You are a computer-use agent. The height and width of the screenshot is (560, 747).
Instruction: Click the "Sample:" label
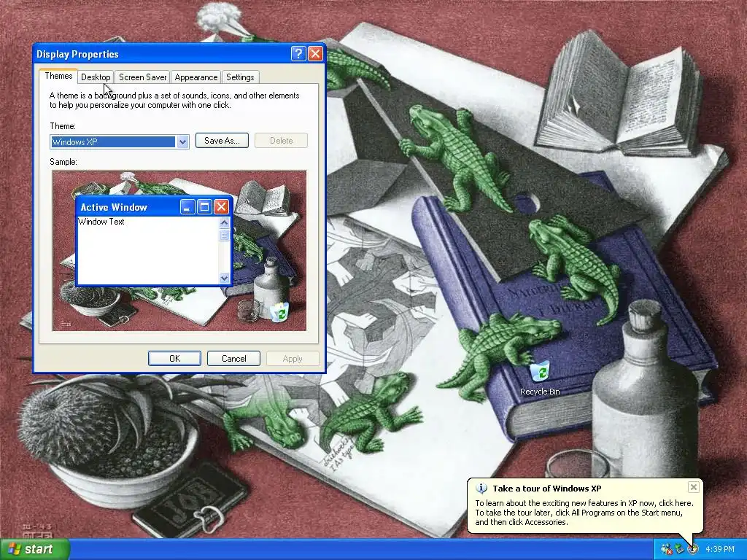point(63,162)
